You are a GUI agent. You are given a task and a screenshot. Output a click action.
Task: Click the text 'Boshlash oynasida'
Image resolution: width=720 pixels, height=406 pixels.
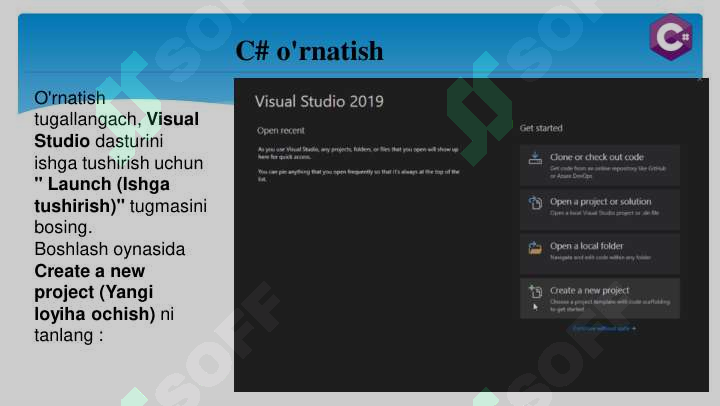pyautogui.click(x=110, y=249)
